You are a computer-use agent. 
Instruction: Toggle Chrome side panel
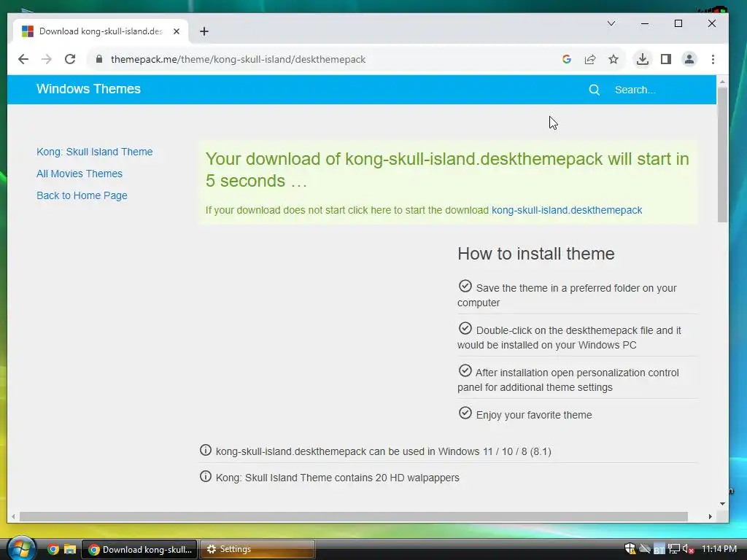[x=665, y=59]
